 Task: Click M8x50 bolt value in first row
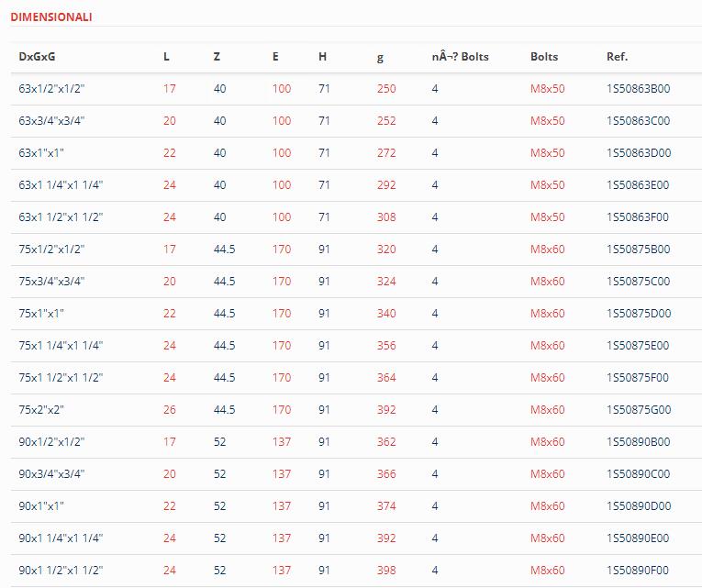coord(547,89)
